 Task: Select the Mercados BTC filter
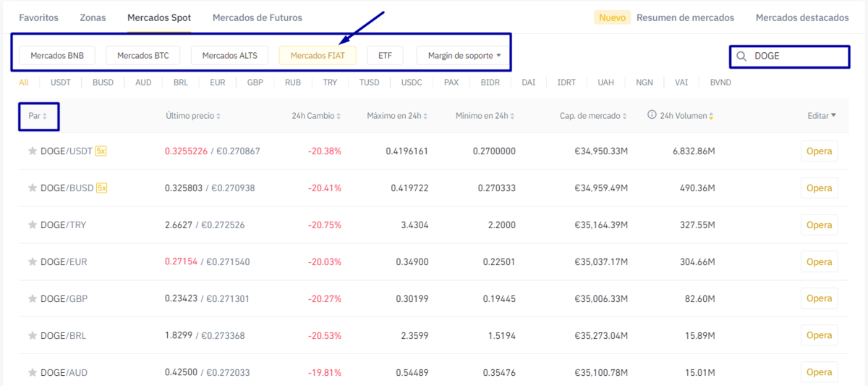[142, 55]
